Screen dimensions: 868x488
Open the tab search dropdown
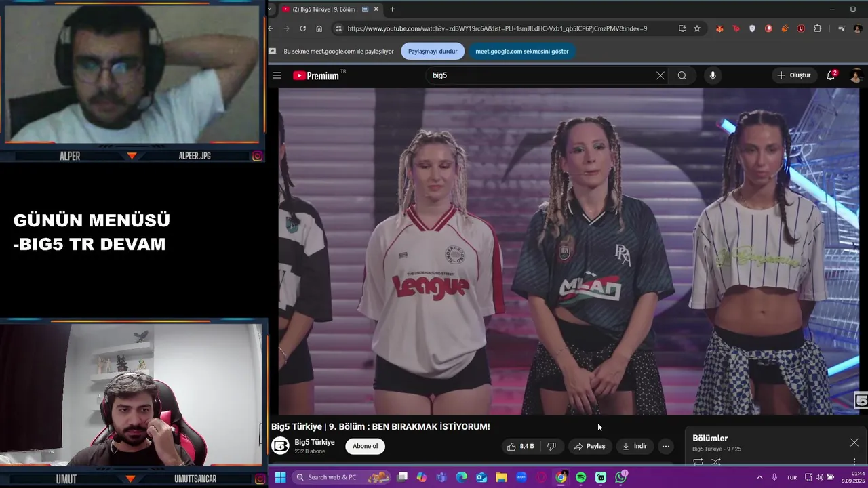(271, 9)
